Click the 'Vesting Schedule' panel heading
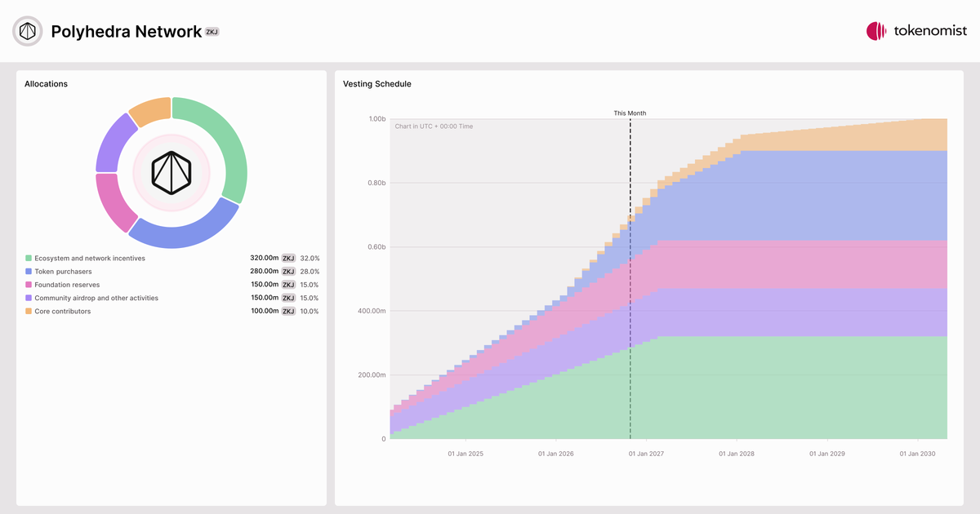The image size is (980, 514). pos(377,84)
